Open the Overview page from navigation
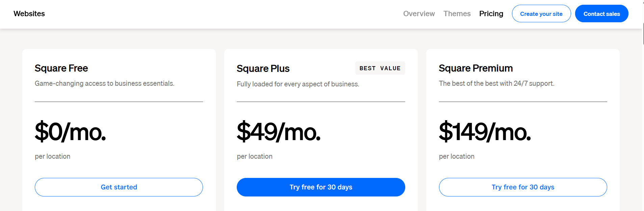 coord(419,14)
